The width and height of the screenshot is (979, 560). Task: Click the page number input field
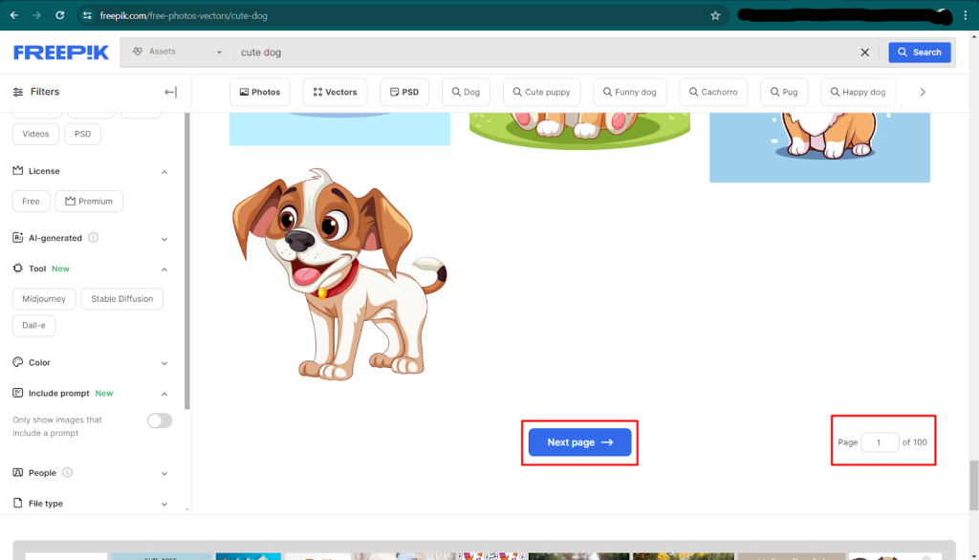[x=880, y=442]
